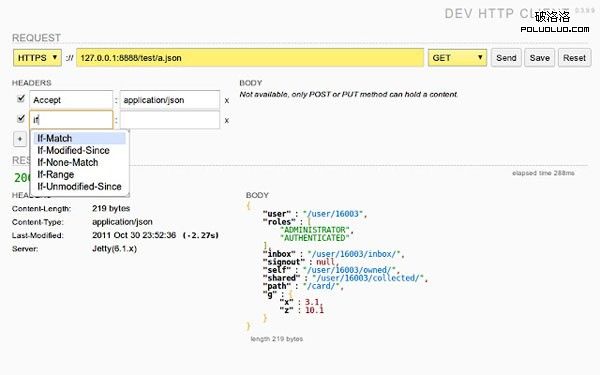Save the current request
The width and height of the screenshot is (600, 375).
(540, 58)
